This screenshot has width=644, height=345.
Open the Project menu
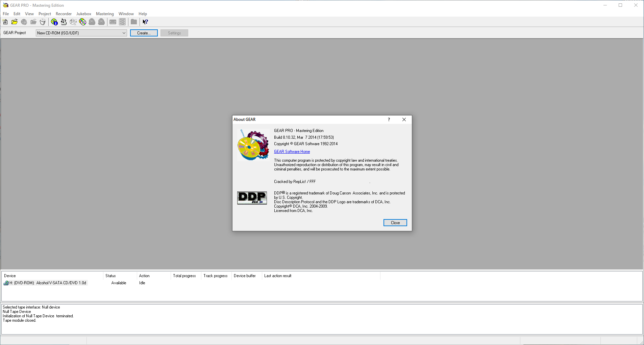pyautogui.click(x=45, y=14)
